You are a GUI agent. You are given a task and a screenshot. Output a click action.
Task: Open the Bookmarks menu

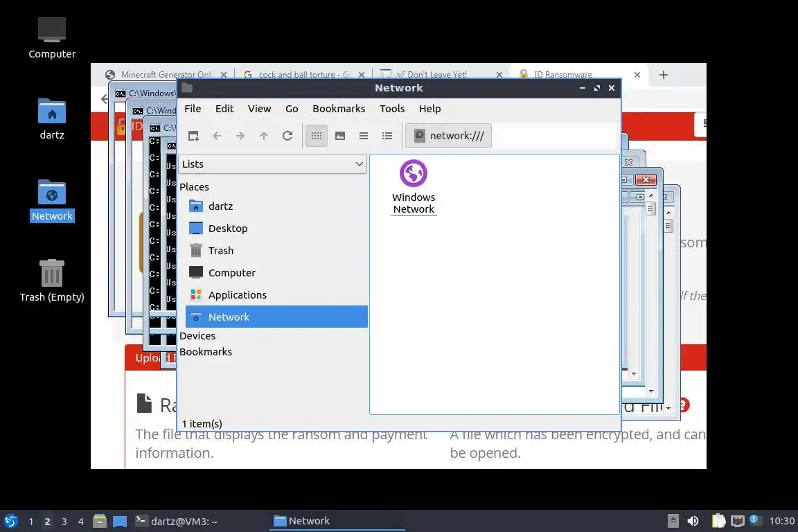pyautogui.click(x=339, y=109)
